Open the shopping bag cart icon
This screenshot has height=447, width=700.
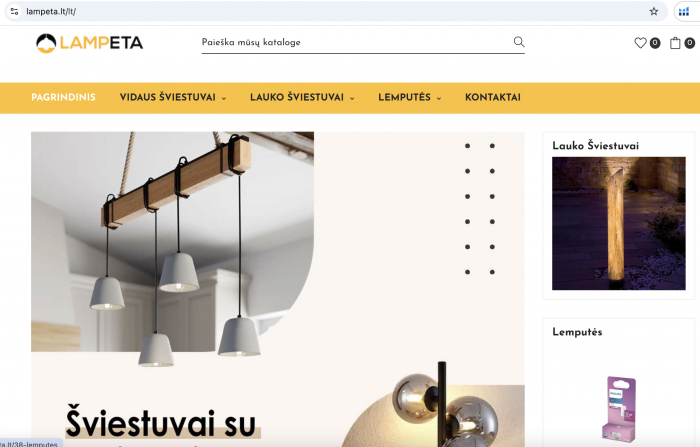point(675,43)
